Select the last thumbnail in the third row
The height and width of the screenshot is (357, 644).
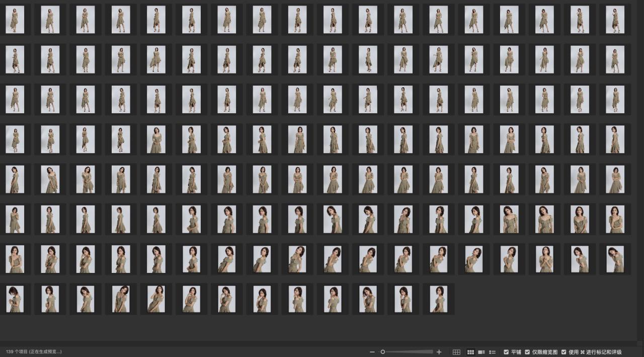[x=615, y=100]
